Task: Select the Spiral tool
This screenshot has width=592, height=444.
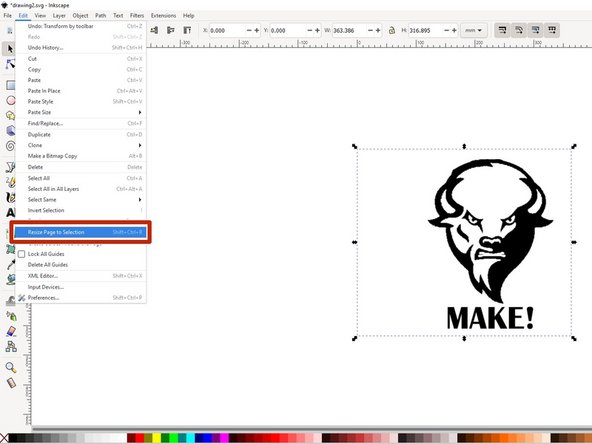Action: 11,146
